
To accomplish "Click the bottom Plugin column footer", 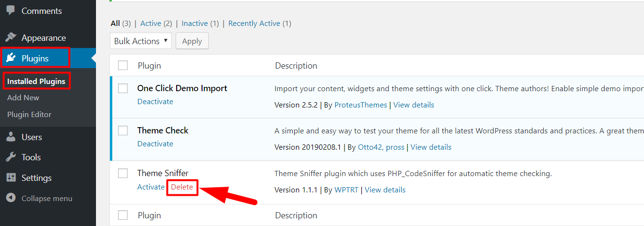I will click(x=149, y=215).
